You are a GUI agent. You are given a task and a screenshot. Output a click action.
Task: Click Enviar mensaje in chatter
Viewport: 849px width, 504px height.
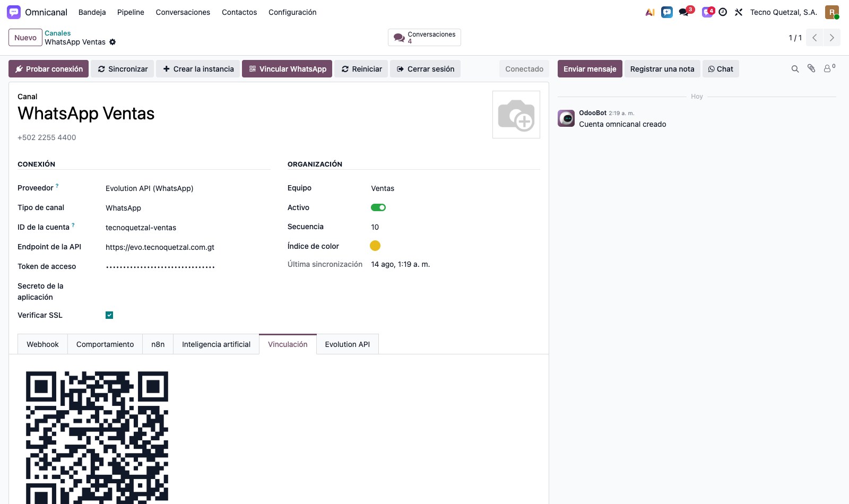[590, 69]
